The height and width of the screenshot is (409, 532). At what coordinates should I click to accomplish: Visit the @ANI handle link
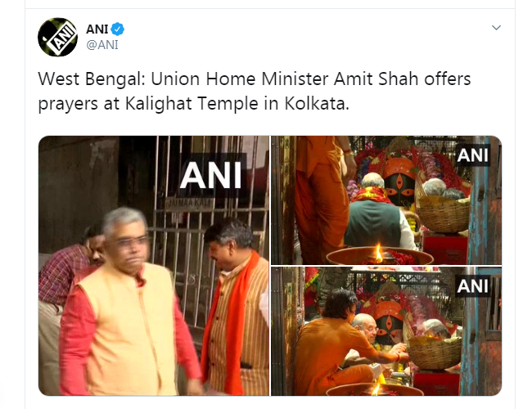coord(102,45)
